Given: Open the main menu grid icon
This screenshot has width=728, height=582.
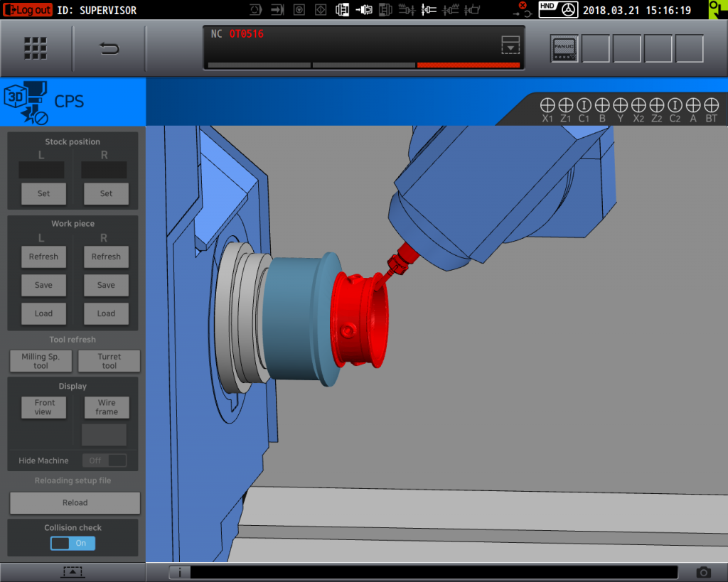Looking at the screenshot, I should [36, 48].
